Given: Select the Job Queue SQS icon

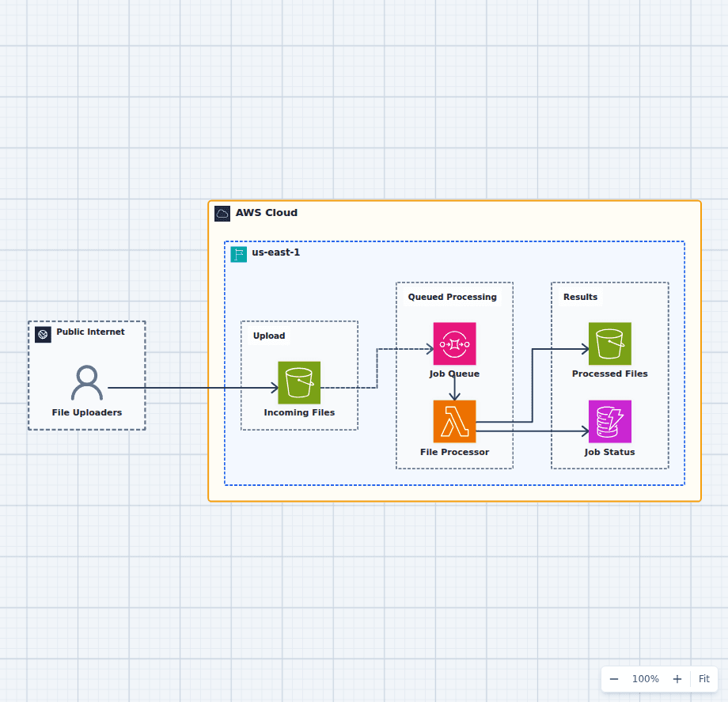Looking at the screenshot, I should (454, 343).
